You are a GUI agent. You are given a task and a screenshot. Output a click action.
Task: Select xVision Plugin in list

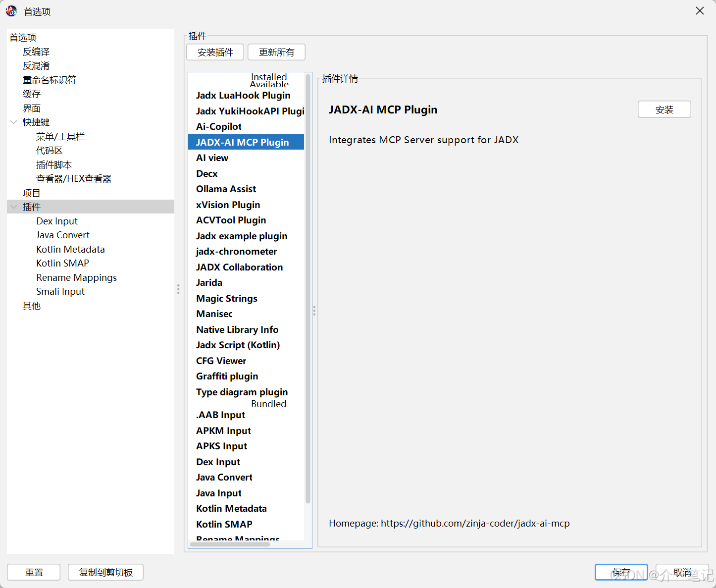pyautogui.click(x=246, y=205)
